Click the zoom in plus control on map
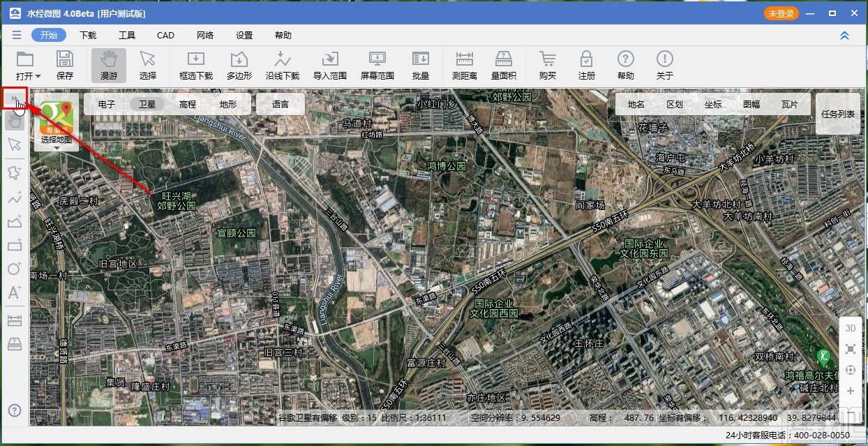The height and width of the screenshot is (446, 868). (851, 392)
